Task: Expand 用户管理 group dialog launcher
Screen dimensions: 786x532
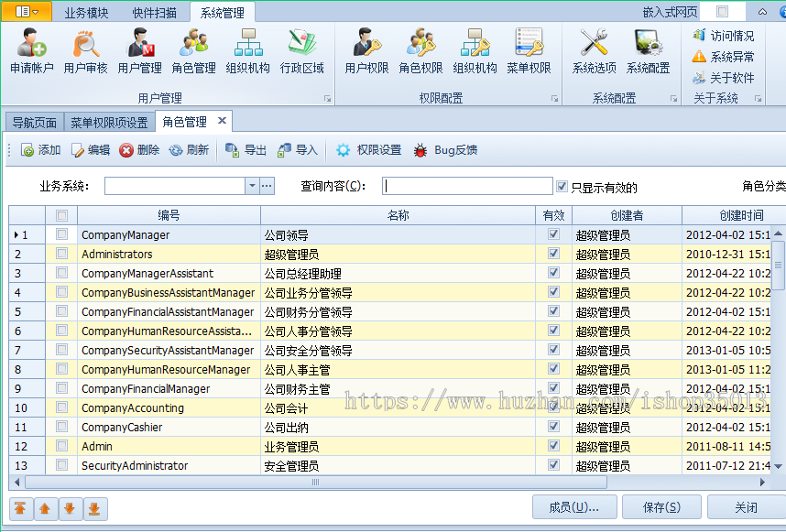Action: click(x=327, y=99)
